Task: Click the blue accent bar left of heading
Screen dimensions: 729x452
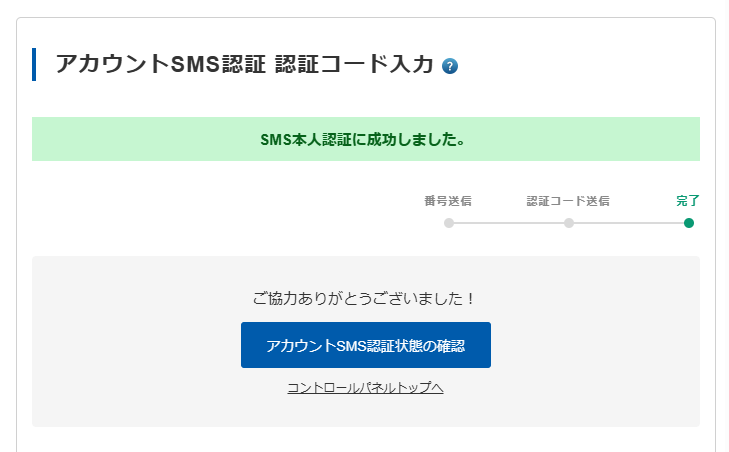Action: [34, 65]
